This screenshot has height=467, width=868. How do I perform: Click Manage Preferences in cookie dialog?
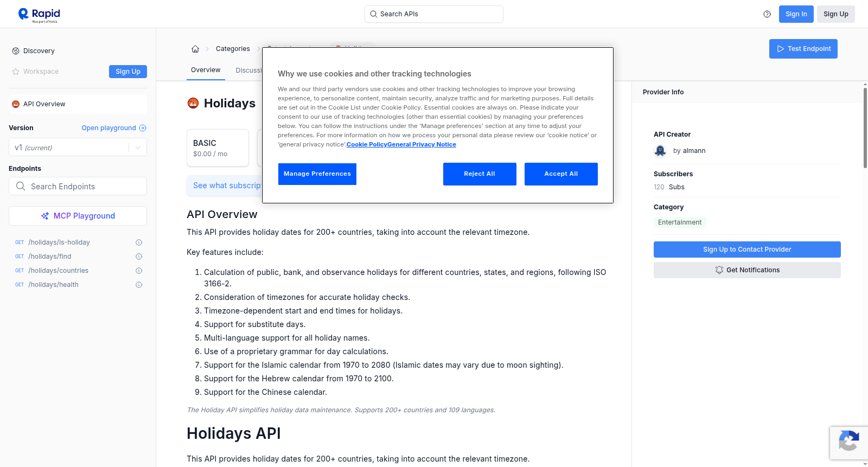tap(317, 174)
